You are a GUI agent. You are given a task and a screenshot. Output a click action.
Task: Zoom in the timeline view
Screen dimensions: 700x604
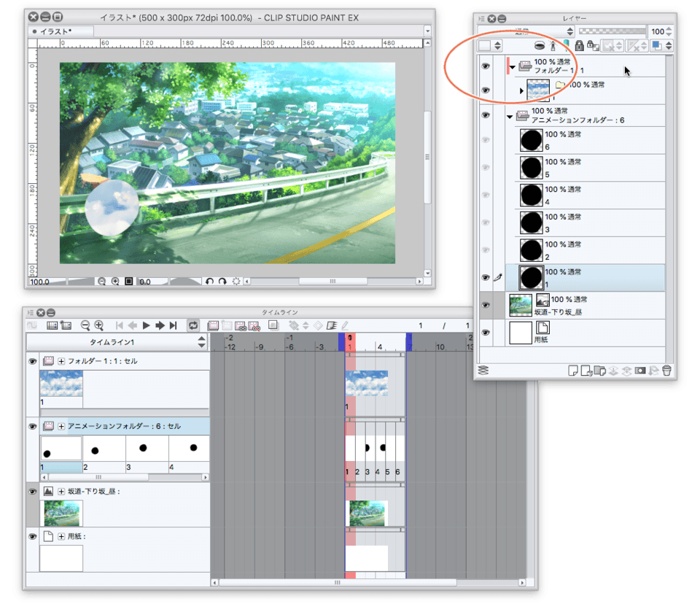[98, 325]
